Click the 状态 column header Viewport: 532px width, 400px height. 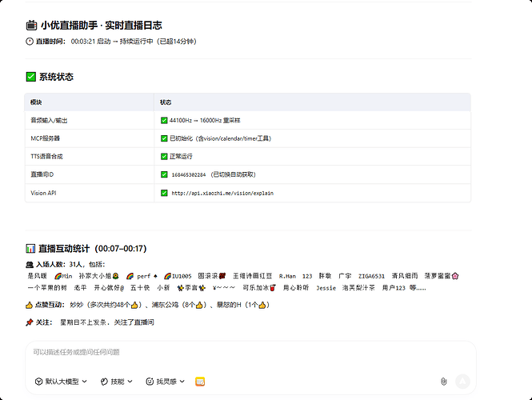point(166,102)
